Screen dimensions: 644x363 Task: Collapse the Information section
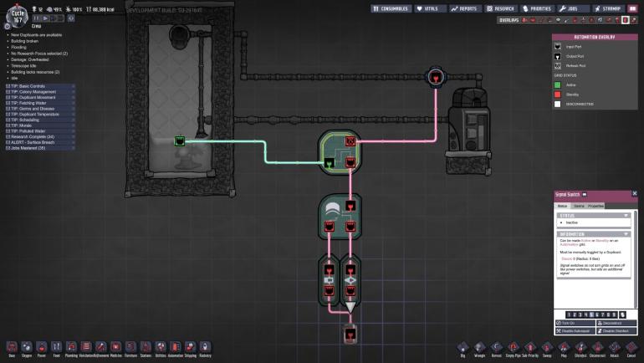(x=627, y=233)
